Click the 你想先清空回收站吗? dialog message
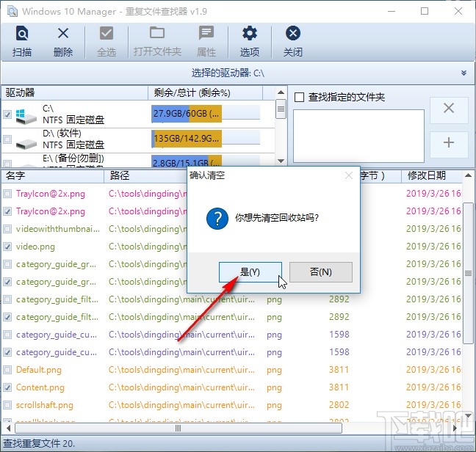 pyautogui.click(x=276, y=218)
